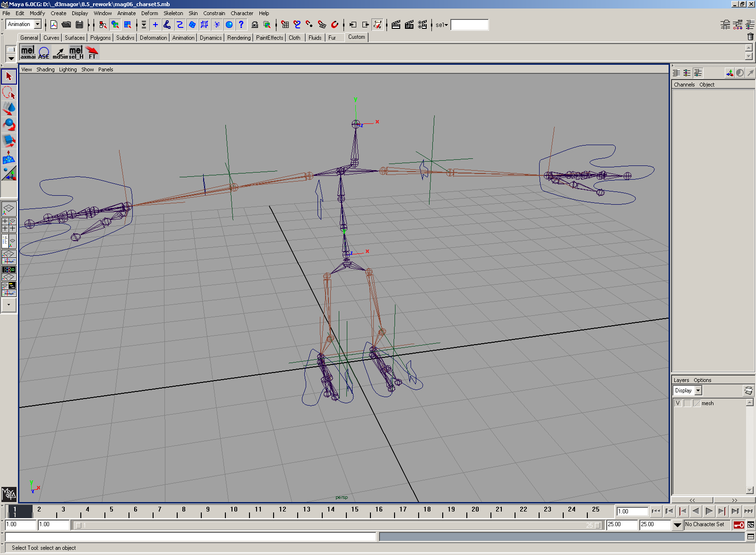Switch to the Polygons shelf tab
Screen dimensions: 756x555
coord(100,38)
